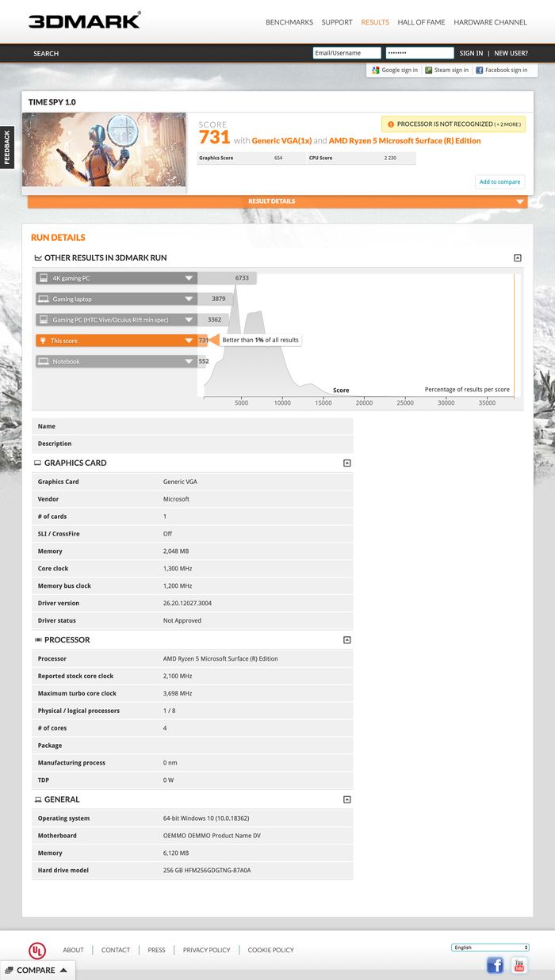The width and height of the screenshot is (555, 980).
Task: Open the Support menu
Action: point(337,22)
